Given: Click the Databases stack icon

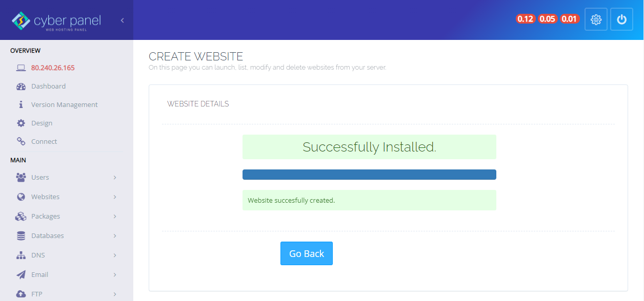Looking at the screenshot, I should [21, 236].
